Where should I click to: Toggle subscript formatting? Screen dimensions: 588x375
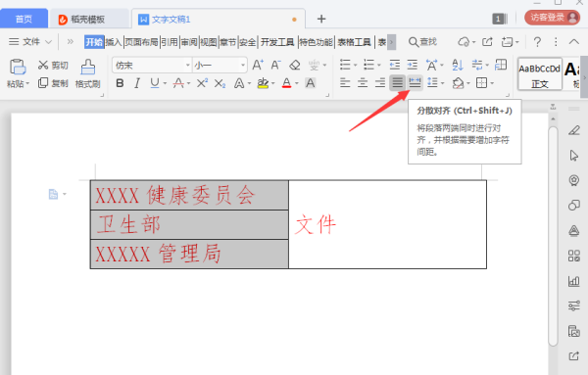(220, 83)
